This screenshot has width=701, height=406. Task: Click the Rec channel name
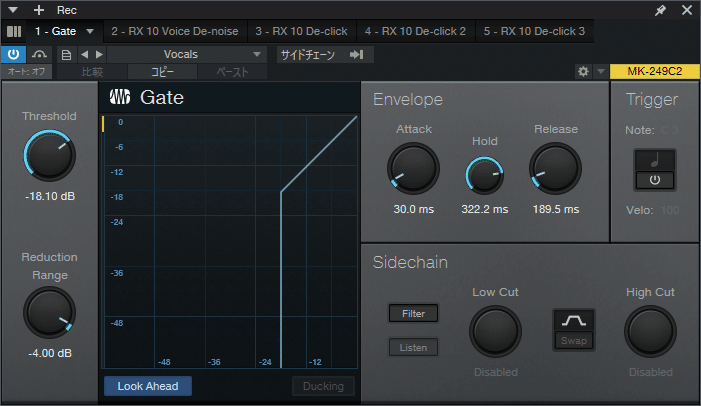coord(67,10)
